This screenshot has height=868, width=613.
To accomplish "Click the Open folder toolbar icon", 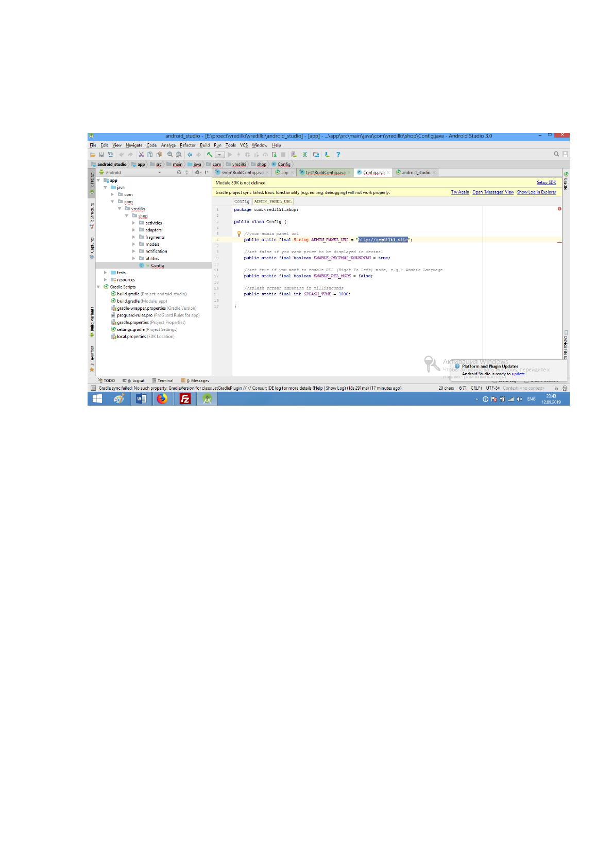I will coord(93,154).
